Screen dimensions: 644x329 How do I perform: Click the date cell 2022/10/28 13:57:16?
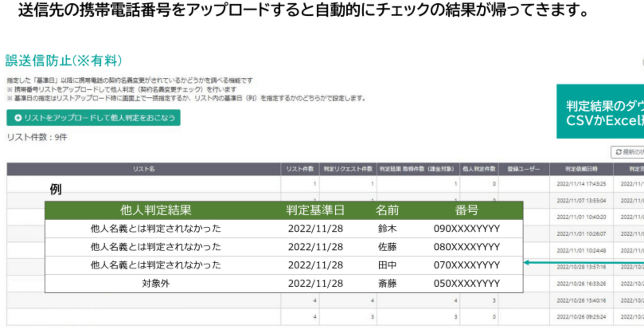(x=581, y=267)
